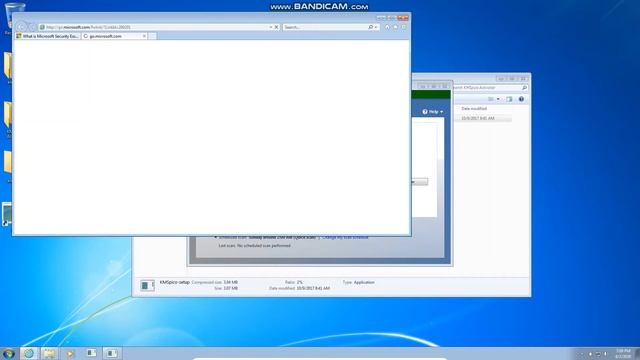Open the IE Tools gear icon

point(404,27)
